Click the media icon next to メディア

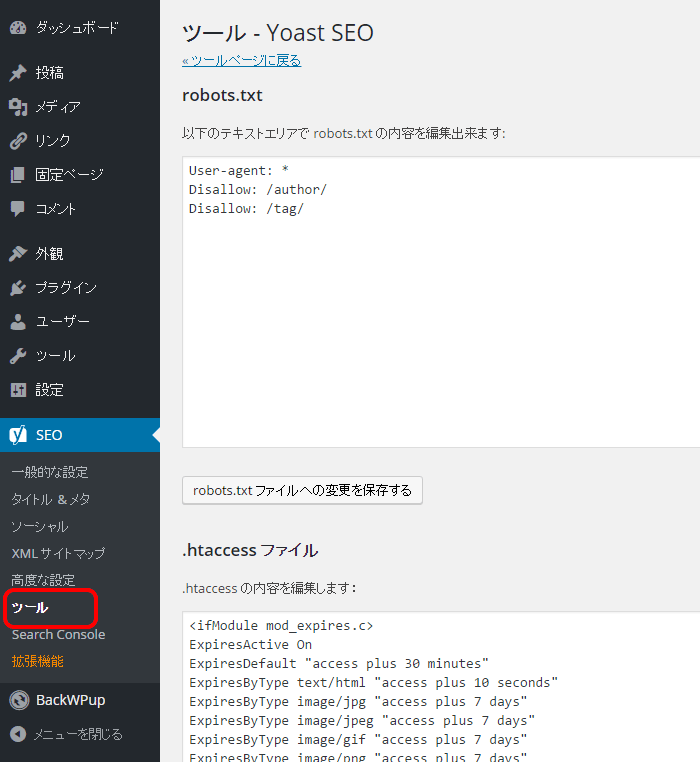(x=18, y=107)
